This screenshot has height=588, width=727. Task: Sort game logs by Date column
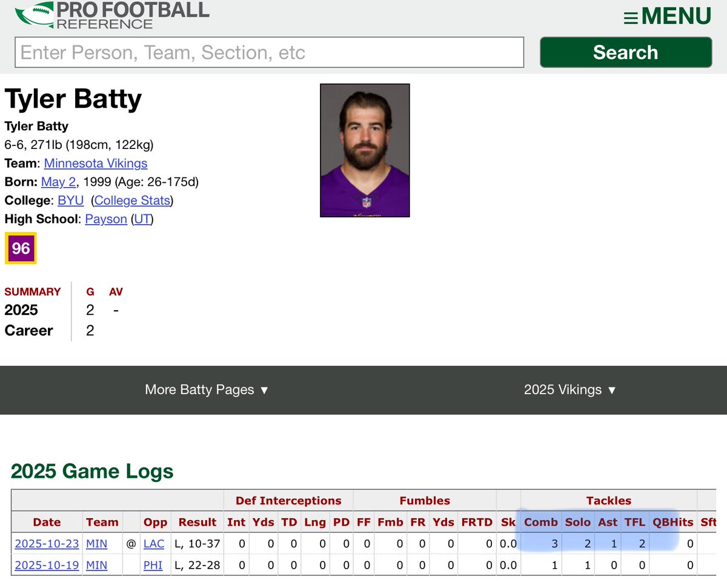point(47,522)
